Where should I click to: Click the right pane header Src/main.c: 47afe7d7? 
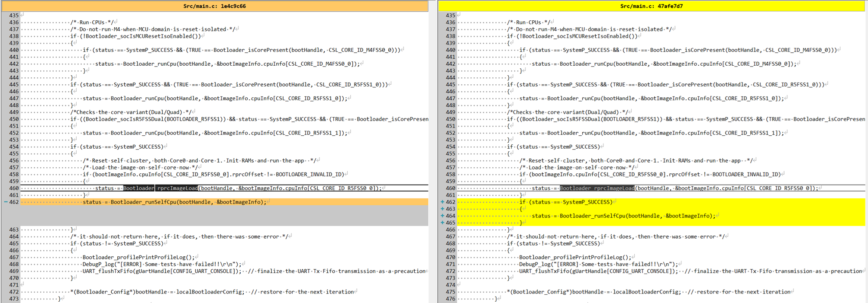click(x=652, y=6)
